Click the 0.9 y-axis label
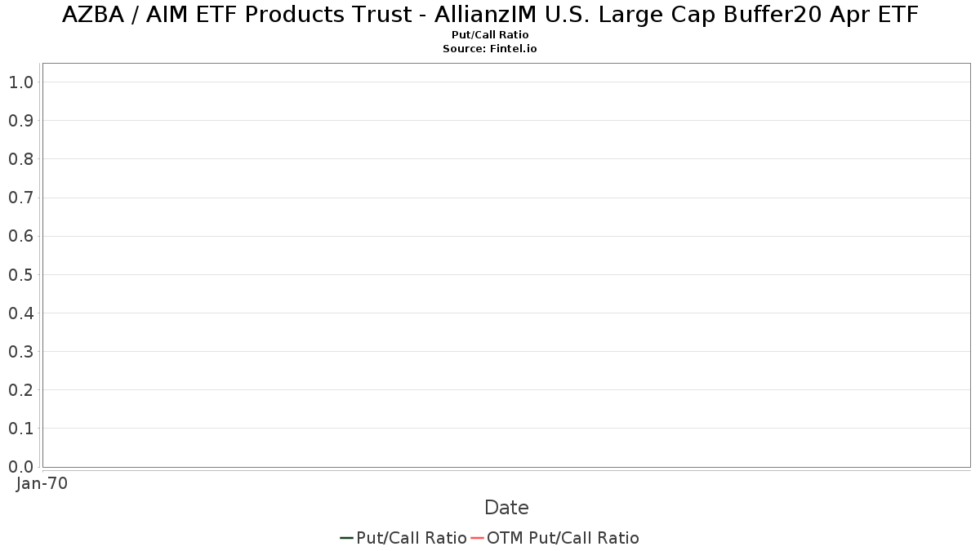The image size is (980, 551). [20, 121]
